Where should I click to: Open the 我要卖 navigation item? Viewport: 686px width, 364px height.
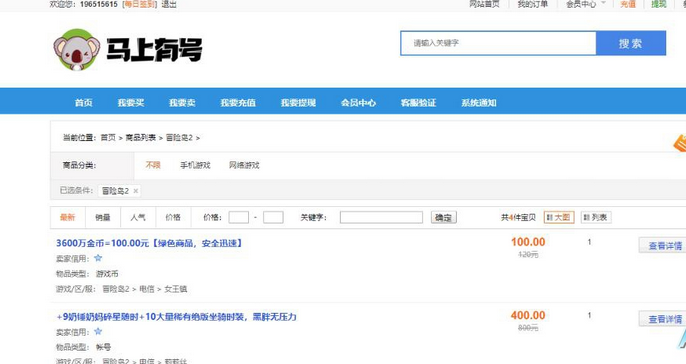[182, 103]
